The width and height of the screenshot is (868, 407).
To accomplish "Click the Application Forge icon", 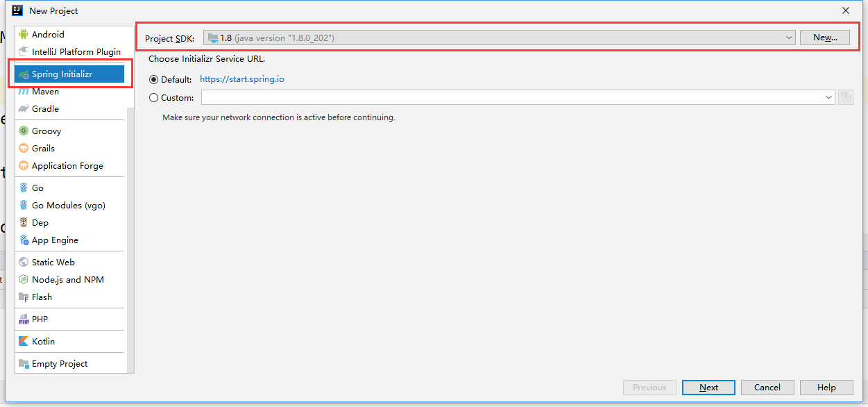I will [x=24, y=165].
